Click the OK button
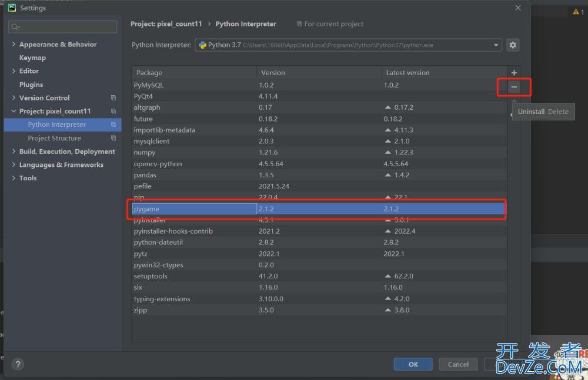588x380 pixels. [413, 364]
